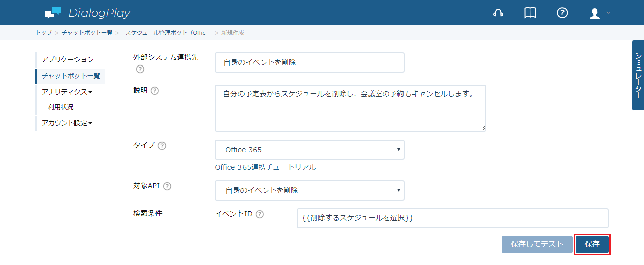Click help icon next to タイプ
The width and height of the screenshot is (644, 265).
162,146
